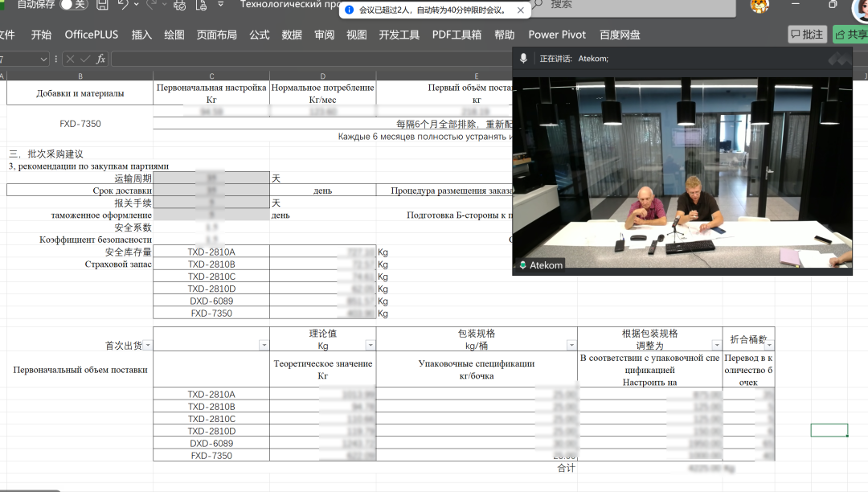This screenshot has height=492, width=868.
Task: Click the 批注 (Comments) button
Action: coord(807,35)
